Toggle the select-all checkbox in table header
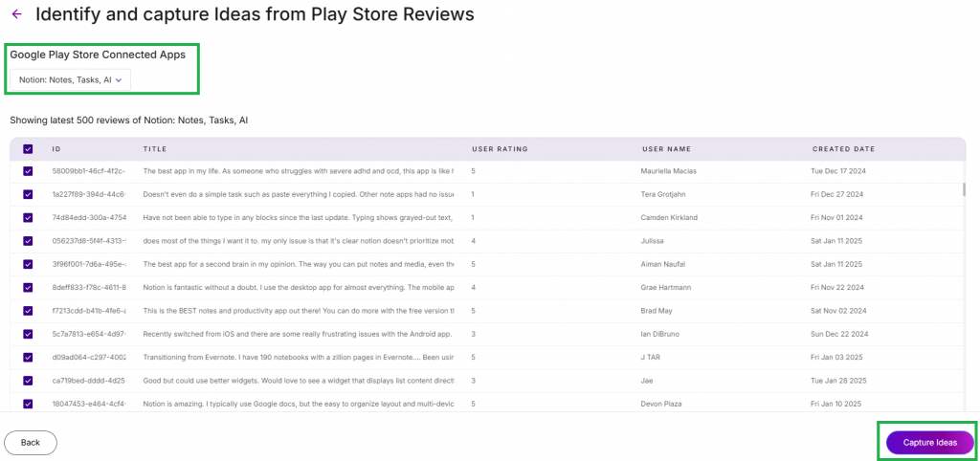The width and height of the screenshot is (980, 461). pyautogui.click(x=28, y=148)
